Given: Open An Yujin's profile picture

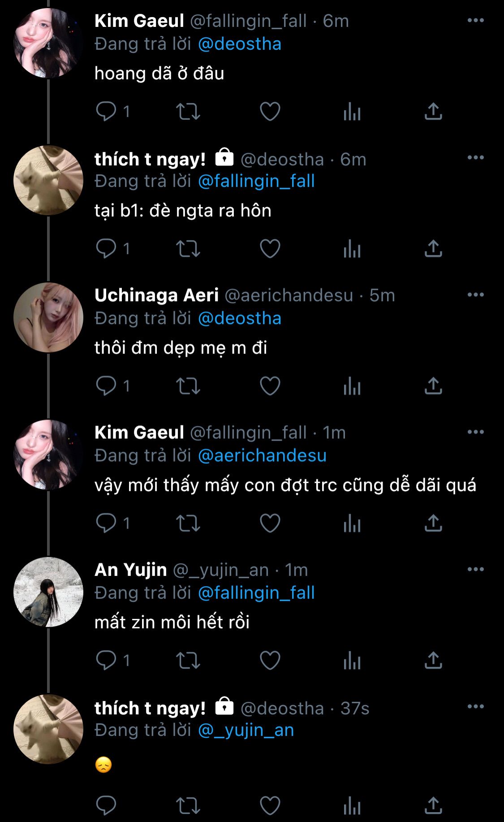Looking at the screenshot, I should tap(48, 592).
